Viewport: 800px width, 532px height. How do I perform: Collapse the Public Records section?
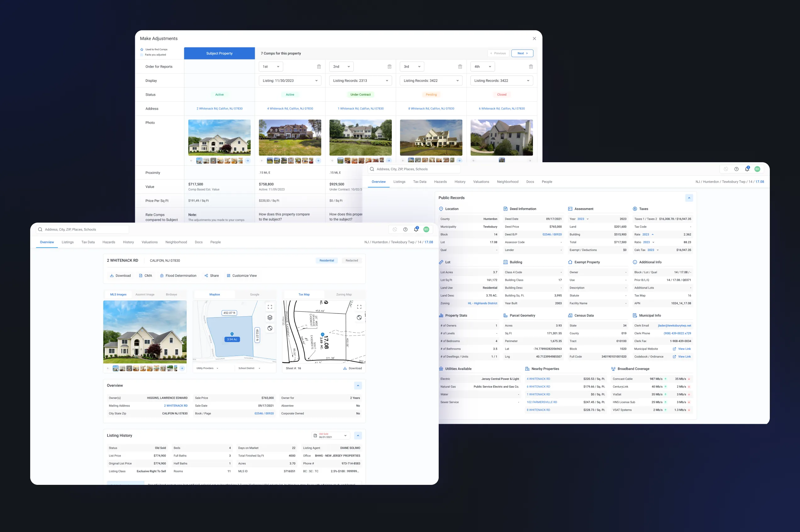coord(689,198)
